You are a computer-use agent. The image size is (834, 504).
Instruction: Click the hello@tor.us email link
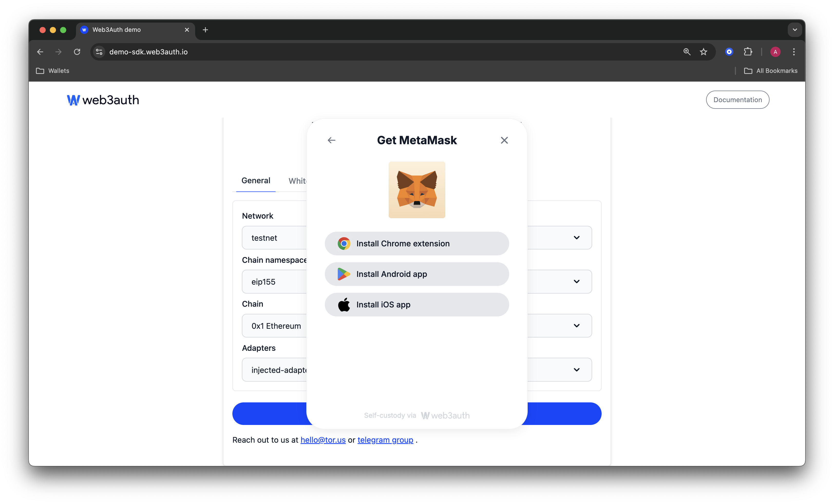(x=323, y=440)
